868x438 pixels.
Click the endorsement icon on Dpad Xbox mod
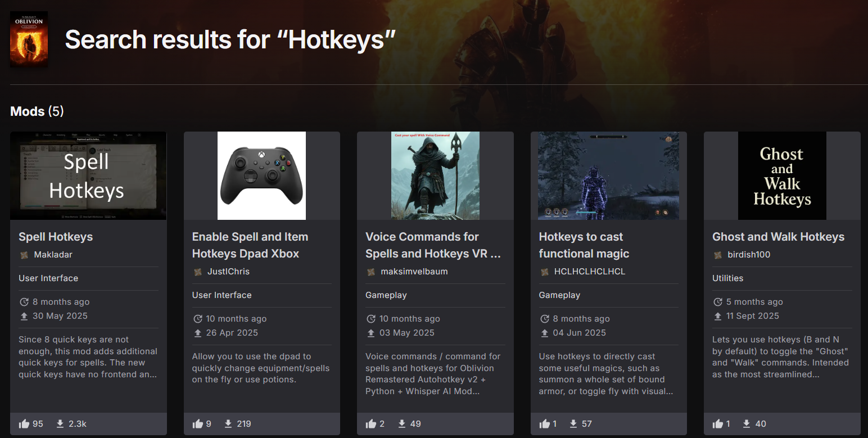pos(197,424)
